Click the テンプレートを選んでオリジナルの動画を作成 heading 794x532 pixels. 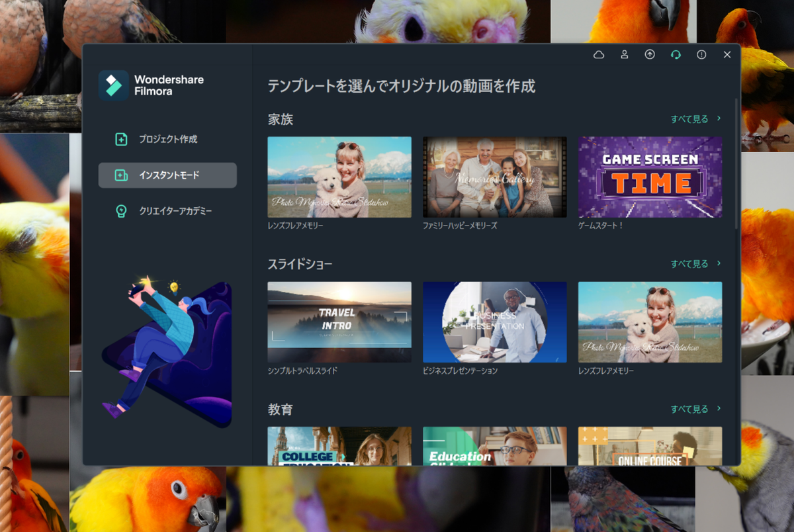click(401, 86)
